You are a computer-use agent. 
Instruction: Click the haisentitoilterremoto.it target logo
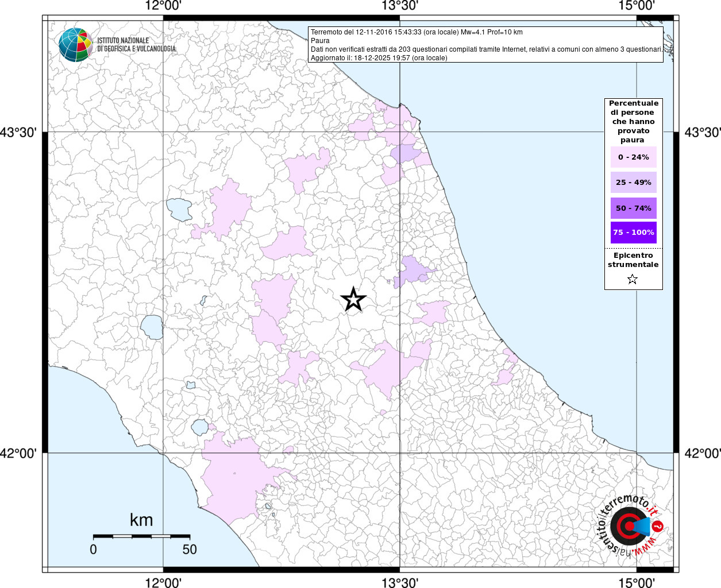point(629,526)
